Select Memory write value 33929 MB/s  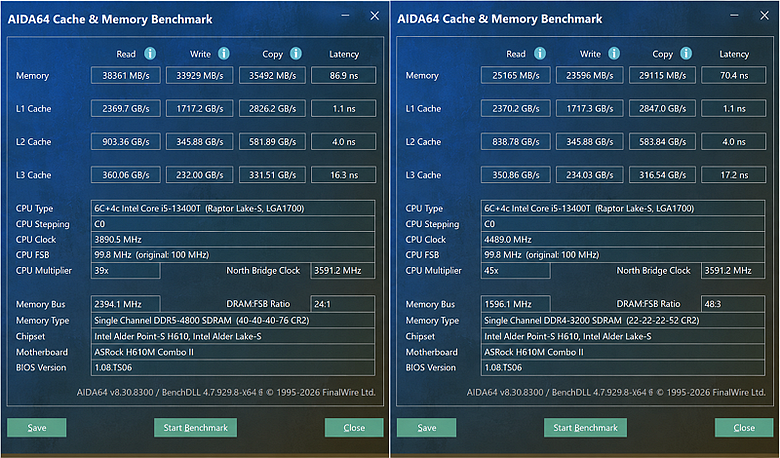coord(199,76)
